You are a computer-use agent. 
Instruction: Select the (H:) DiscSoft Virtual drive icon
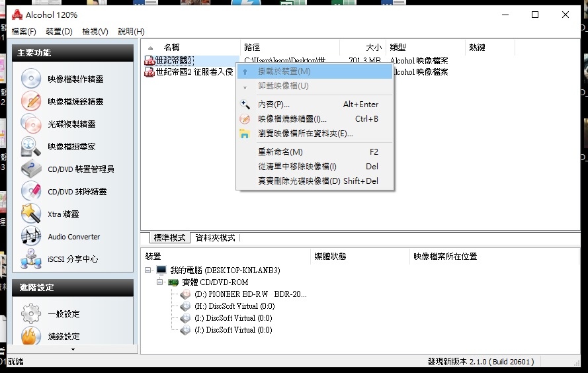click(x=185, y=306)
